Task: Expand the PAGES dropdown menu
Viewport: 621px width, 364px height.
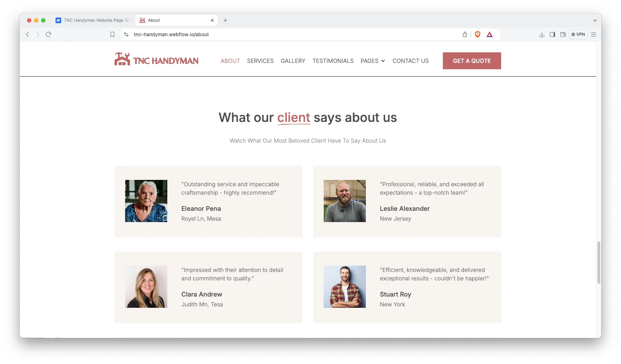Action: pyautogui.click(x=373, y=61)
